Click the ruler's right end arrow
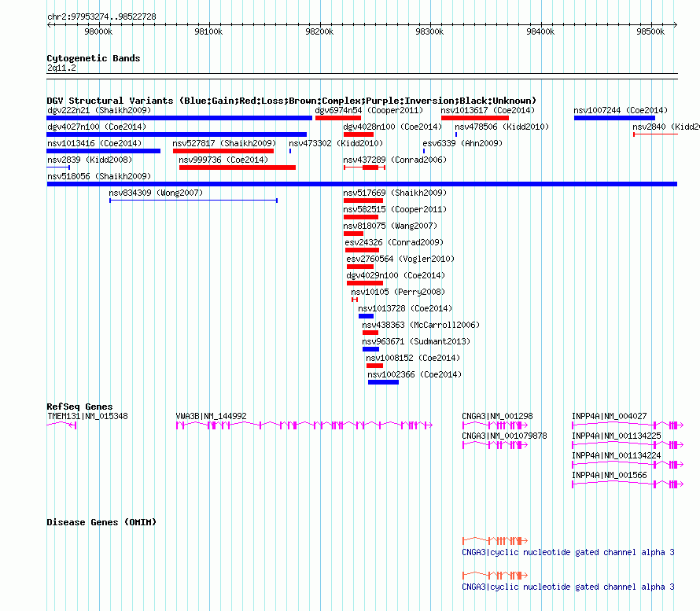Screen dimensions: 700x611 [x=675, y=24]
